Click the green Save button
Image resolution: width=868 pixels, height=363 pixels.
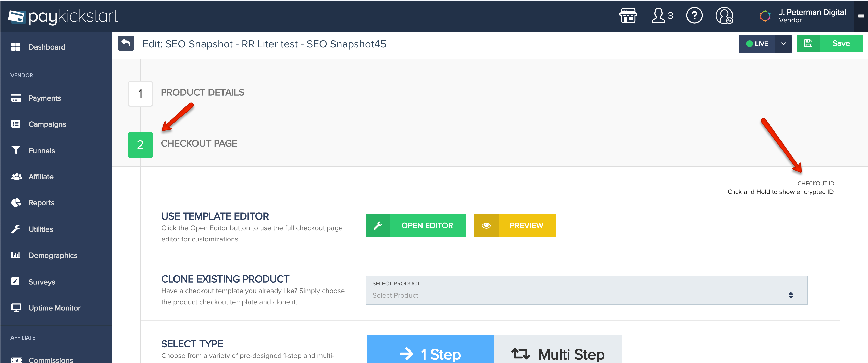pyautogui.click(x=841, y=43)
